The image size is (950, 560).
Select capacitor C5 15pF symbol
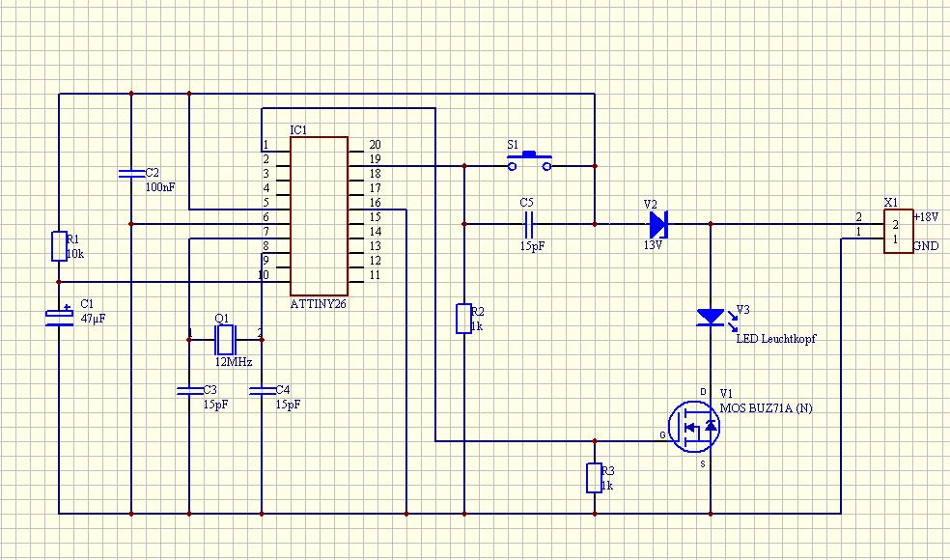point(528,224)
